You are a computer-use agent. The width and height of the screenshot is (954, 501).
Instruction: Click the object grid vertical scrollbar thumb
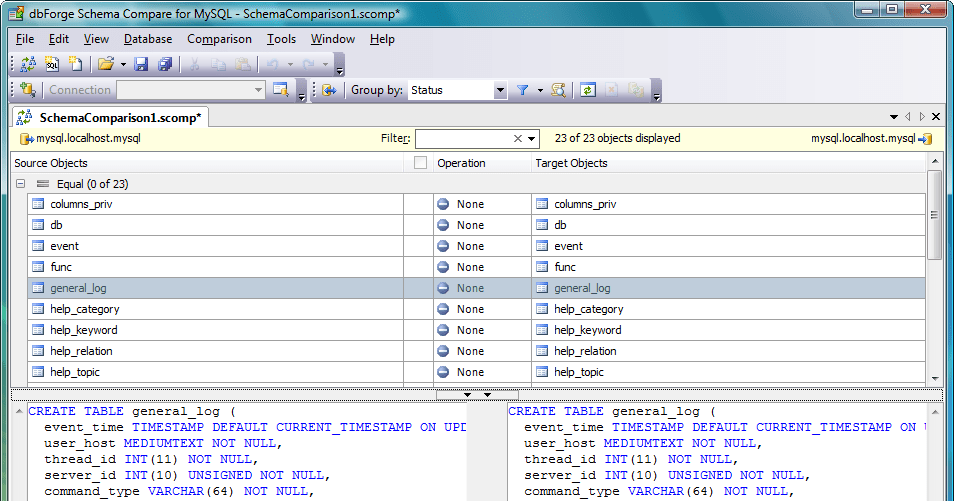(935, 215)
